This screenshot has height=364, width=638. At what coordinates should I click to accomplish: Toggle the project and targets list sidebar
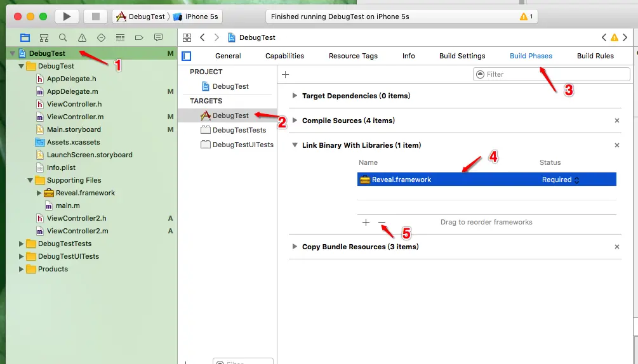tap(187, 56)
